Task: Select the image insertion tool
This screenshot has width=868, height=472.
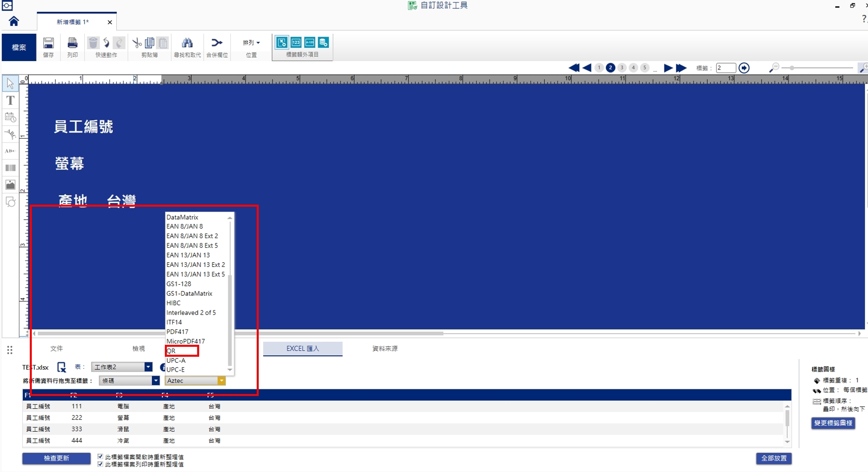Action: click(x=10, y=185)
